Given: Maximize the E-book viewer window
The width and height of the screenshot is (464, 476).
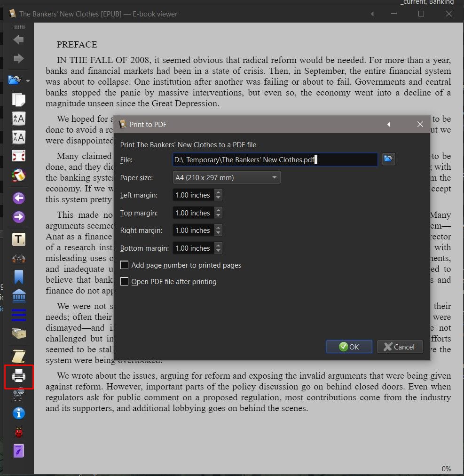Looking at the screenshot, I should pyautogui.click(x=421, y=14).
